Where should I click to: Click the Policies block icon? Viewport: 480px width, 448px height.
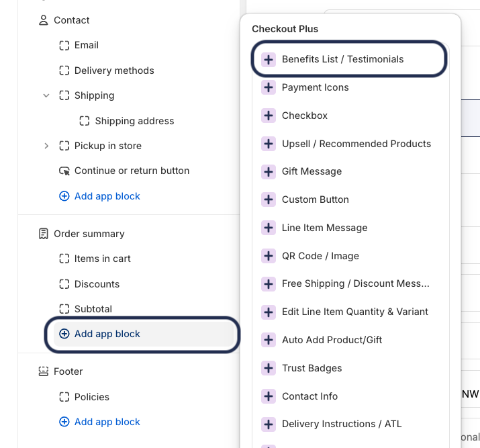(x=64, y=397)
